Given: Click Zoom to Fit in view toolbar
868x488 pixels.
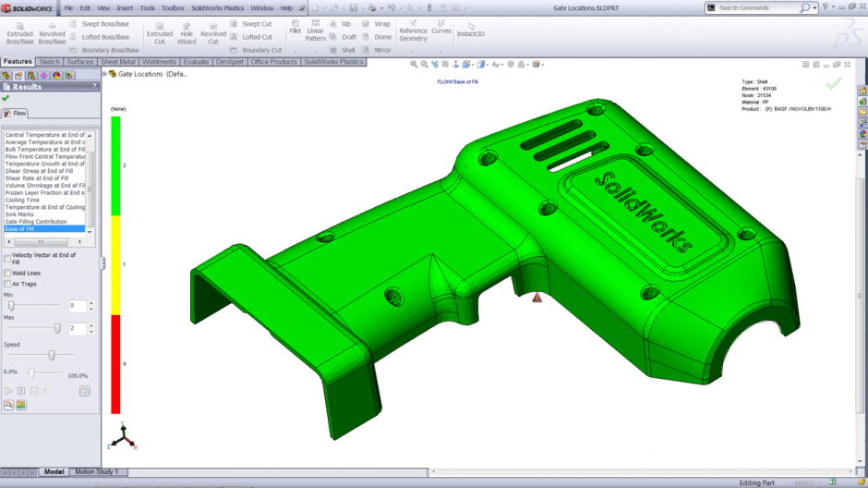Looking at the screenshot, I should click(414, 65).
